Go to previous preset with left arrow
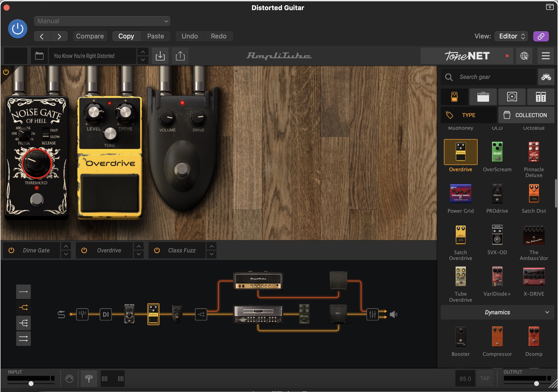 [x=42, y=36]
